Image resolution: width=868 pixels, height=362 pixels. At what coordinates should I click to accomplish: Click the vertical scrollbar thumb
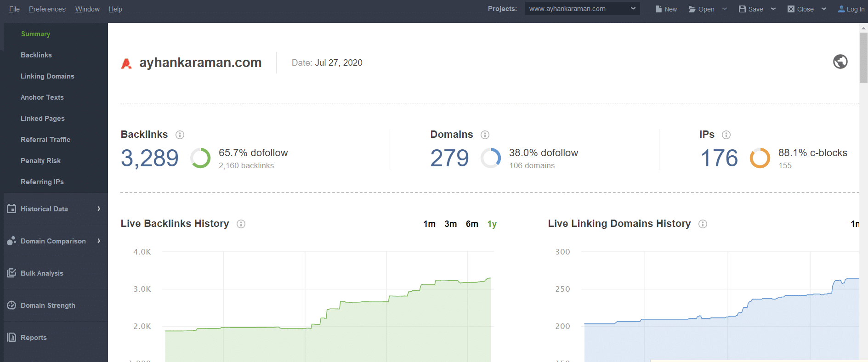(863, 57)
